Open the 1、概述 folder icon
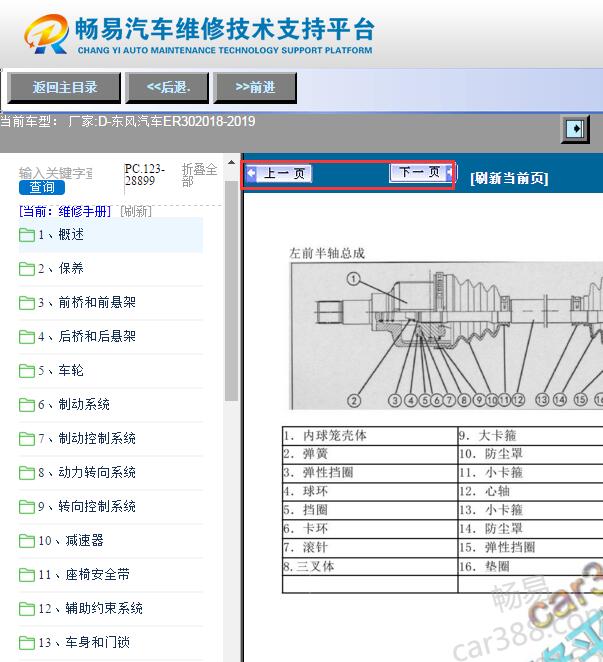The width and height of the screenshot is (603, 662). pyautogui.click(x=27, y=235)
